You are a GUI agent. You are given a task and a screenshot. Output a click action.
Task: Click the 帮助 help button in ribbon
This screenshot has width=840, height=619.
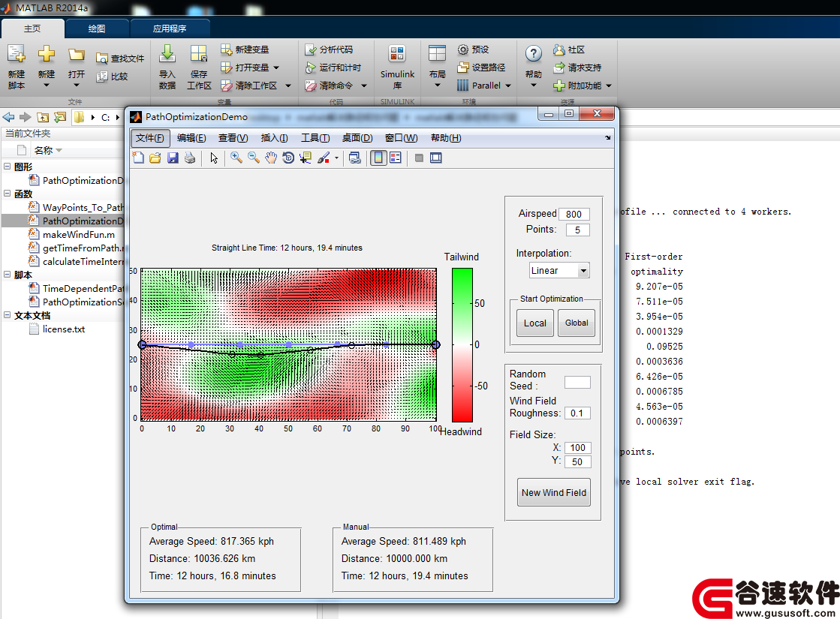tap(533, 67)
